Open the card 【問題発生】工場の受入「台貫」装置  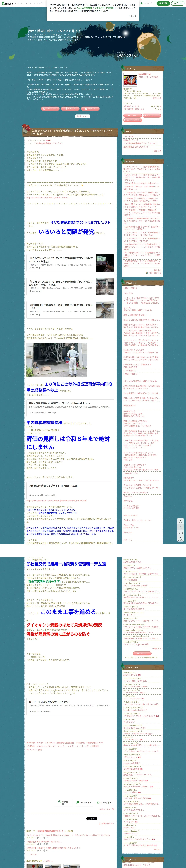coord(70,310)
